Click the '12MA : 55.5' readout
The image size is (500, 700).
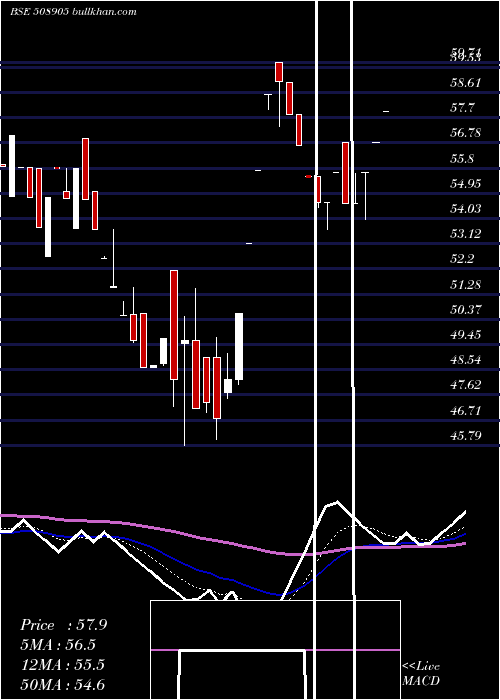click(63, 665)
